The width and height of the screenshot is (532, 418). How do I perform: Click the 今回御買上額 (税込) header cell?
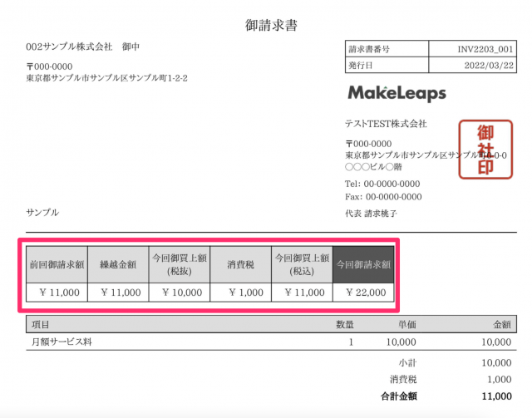[x=301, y=264]
